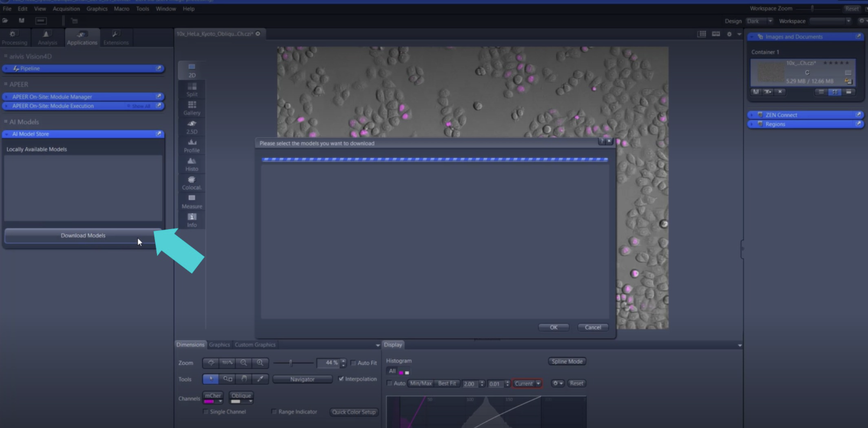Select the Gallery view icon
Screen dimensions: 868x428
[x=191, y=108]
